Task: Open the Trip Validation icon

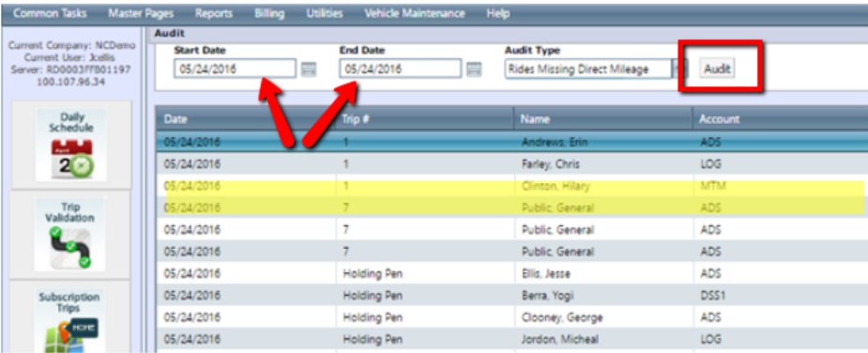Action: click(69, 235)
